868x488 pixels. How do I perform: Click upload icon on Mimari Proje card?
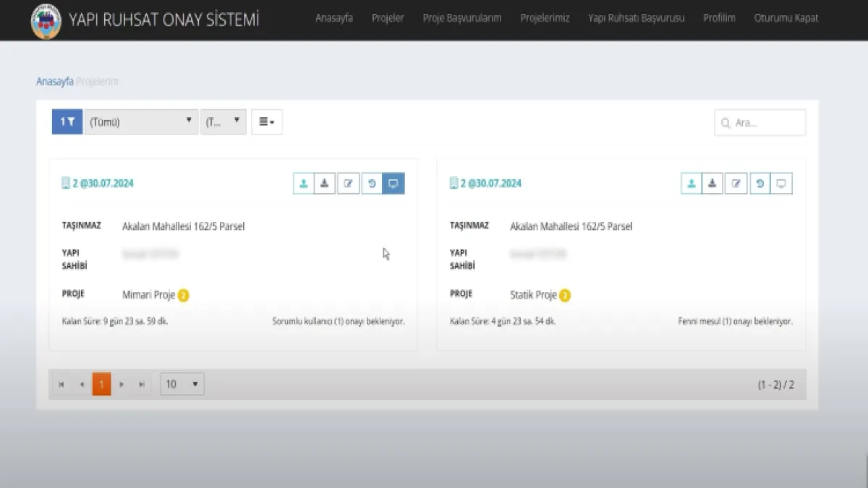pyautogui.click(x=304, y=184)
